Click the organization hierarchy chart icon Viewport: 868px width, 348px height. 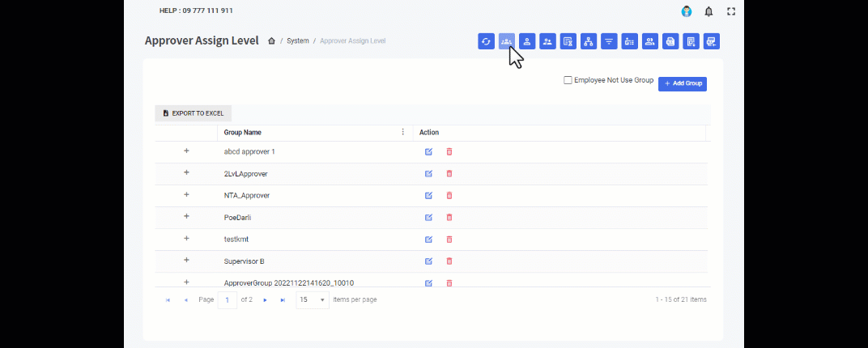pyautogui.click(x=589, y=41)
